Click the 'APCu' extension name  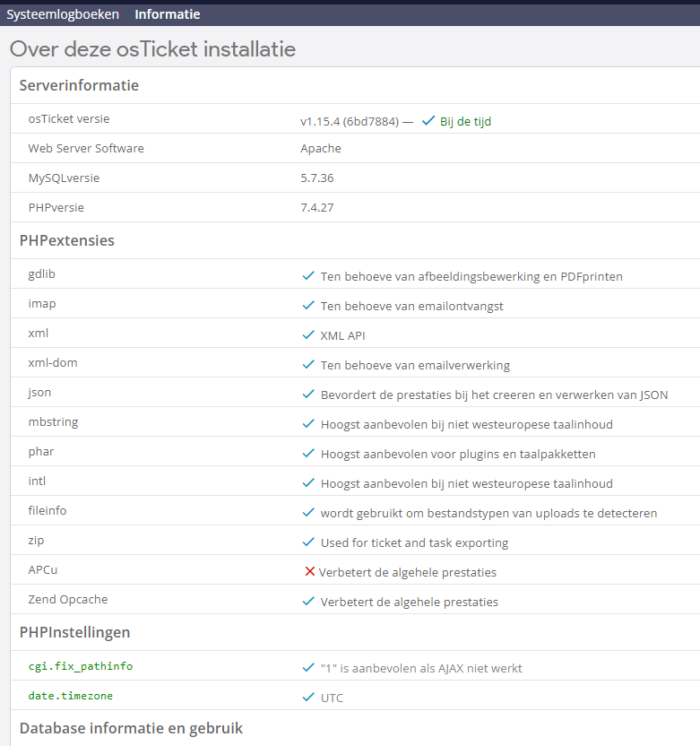coord(43,570)
